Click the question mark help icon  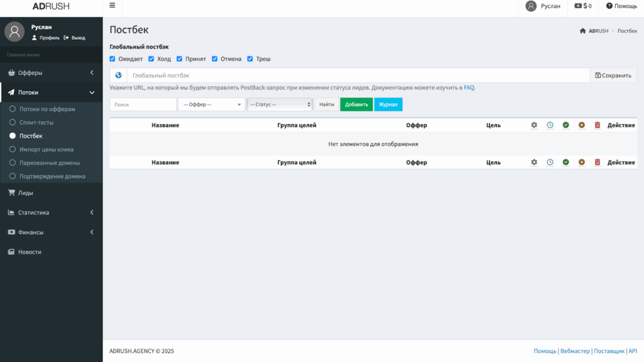point(609,6)
